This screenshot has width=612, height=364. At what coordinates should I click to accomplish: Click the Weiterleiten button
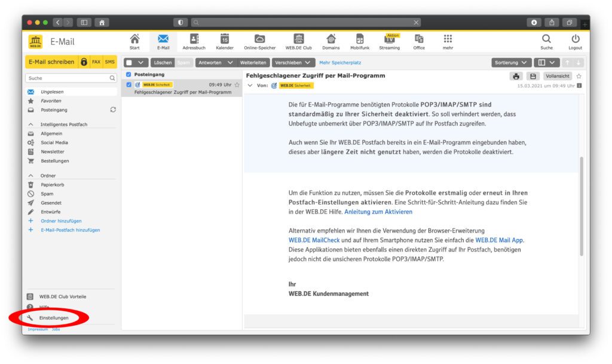(253, 62)
